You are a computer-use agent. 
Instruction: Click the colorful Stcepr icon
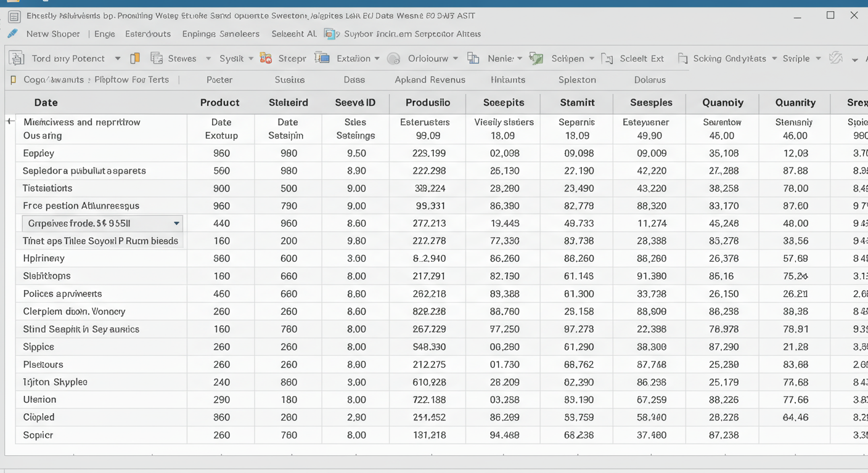click(x=266, y=59)
